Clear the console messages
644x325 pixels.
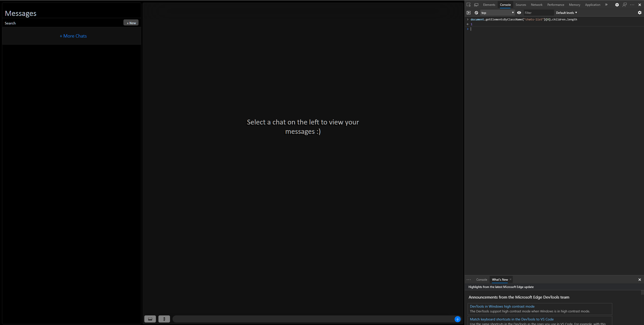476,13
